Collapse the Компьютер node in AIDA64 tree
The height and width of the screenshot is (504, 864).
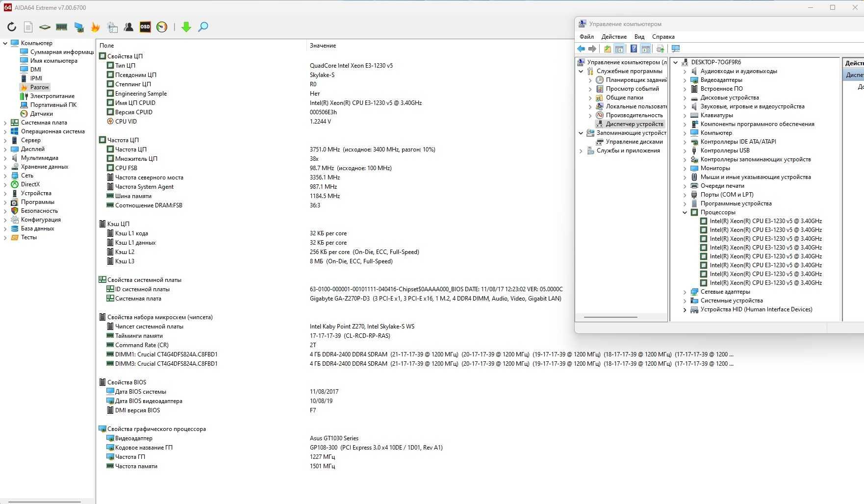click(x=5, y=43)
